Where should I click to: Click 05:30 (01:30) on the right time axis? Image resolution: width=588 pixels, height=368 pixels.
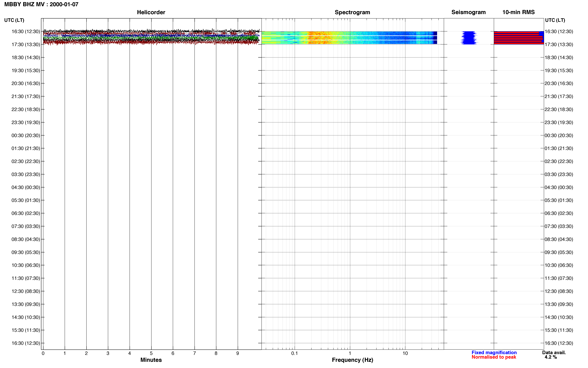[559, 200]
